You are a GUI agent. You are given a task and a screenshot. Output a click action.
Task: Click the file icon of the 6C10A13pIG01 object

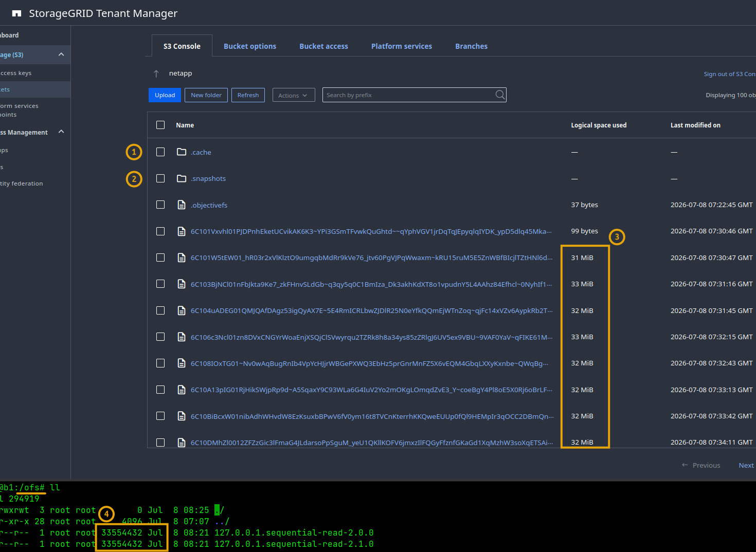pyautogui.click(x=182, y=390)
